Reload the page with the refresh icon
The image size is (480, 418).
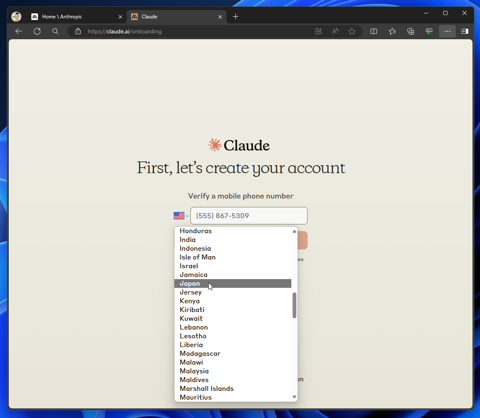click(37, 31)
